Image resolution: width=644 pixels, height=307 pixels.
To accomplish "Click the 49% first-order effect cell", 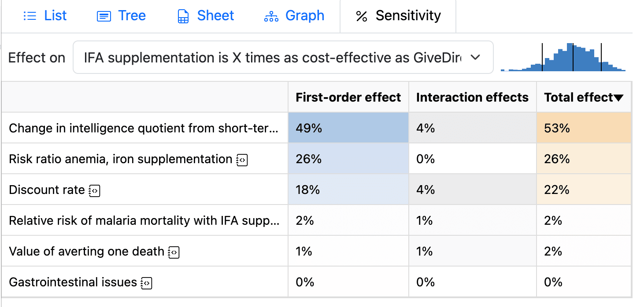I will click(348, 128).
